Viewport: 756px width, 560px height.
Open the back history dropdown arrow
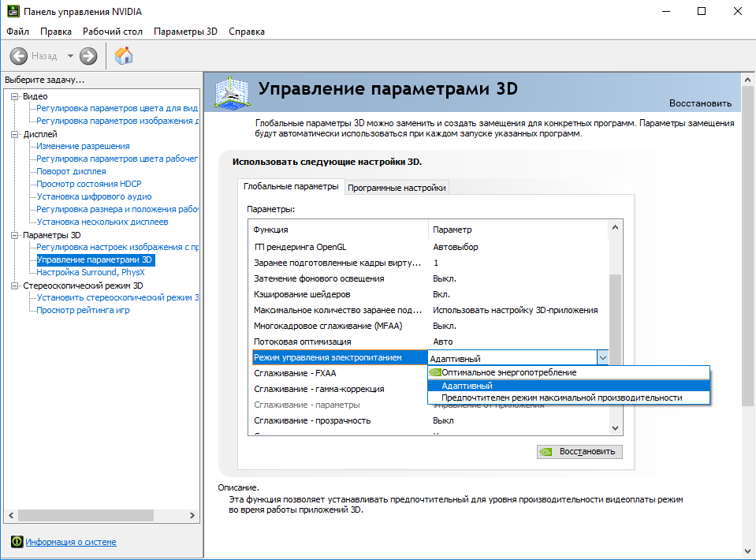(x=70, y=56)
